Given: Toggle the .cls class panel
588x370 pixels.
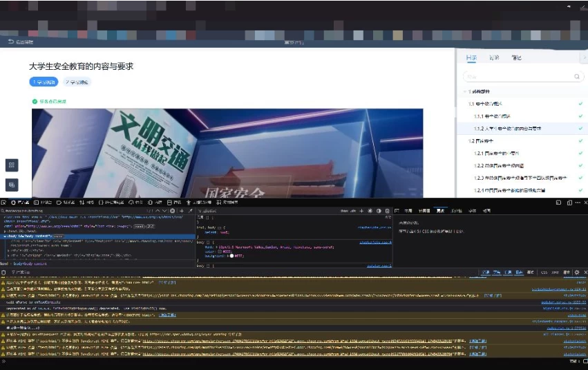Looking at the screenshot, I should [353, 211].
